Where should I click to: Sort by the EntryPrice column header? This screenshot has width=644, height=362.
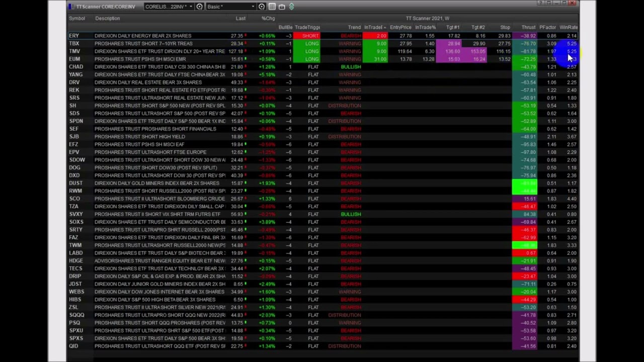pos(400,28)
